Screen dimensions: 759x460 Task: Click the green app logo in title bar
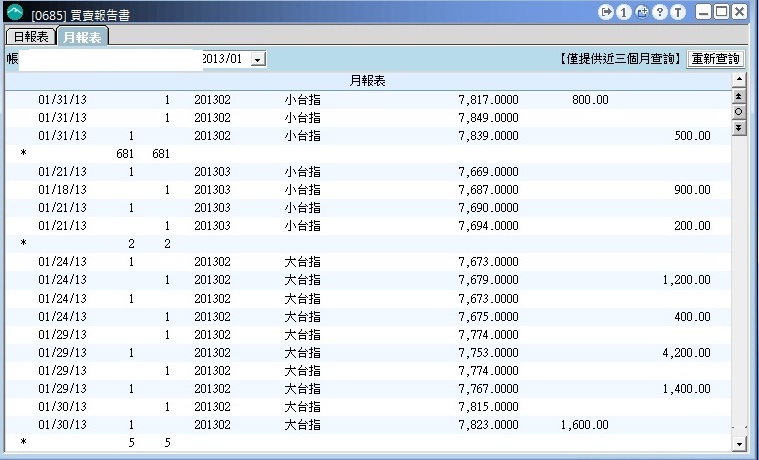coord(15,12)
